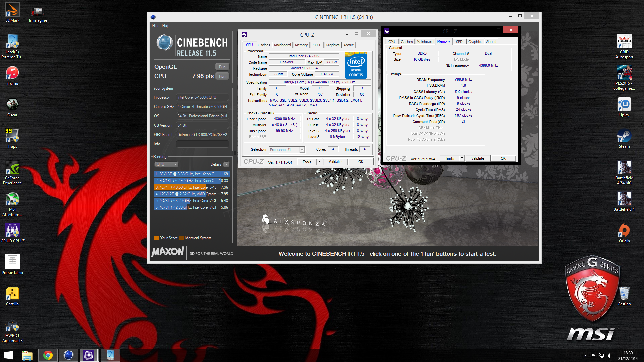This screenshot has height=362, width=644.
Task: Switch to CPU tab in right CPU-Z
Action: point(392,42)
